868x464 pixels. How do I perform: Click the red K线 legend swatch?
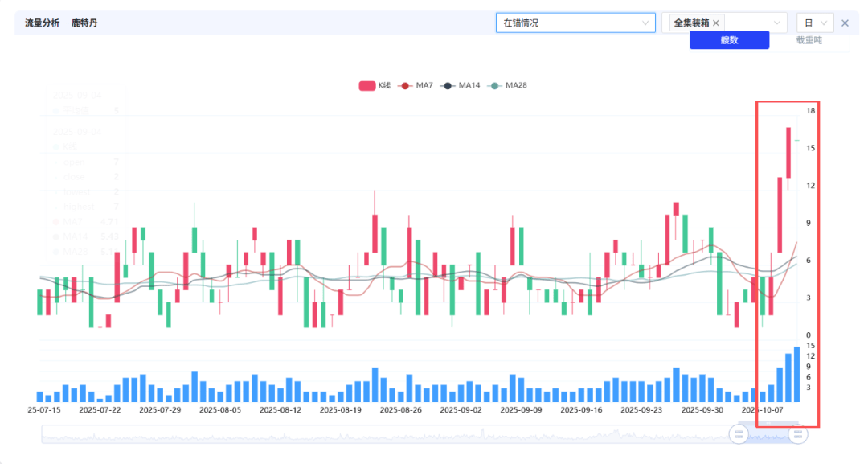[x=366, y=85]
